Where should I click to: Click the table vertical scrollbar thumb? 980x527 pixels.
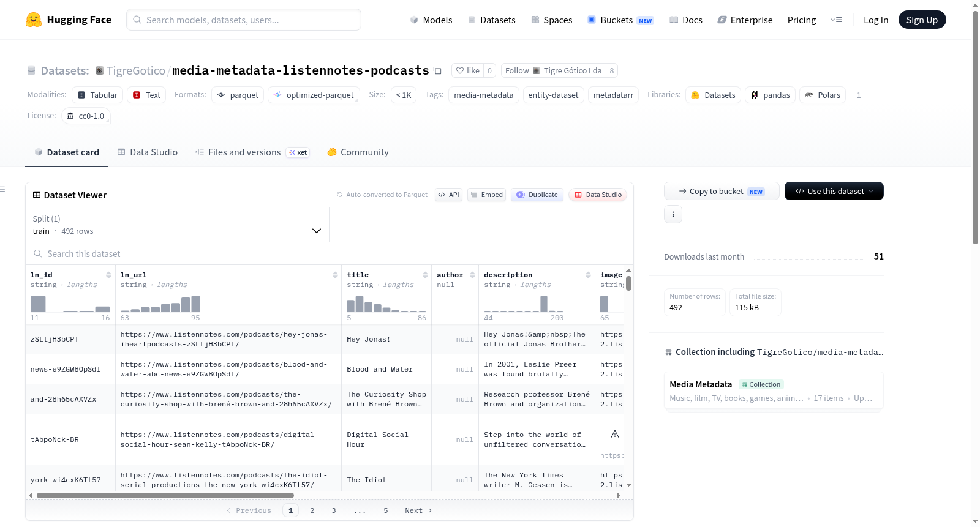pos(628,283)
